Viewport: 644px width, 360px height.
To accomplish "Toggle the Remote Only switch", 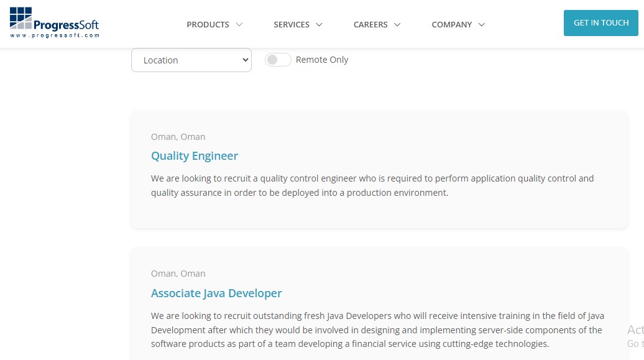I will pos(278,60).
